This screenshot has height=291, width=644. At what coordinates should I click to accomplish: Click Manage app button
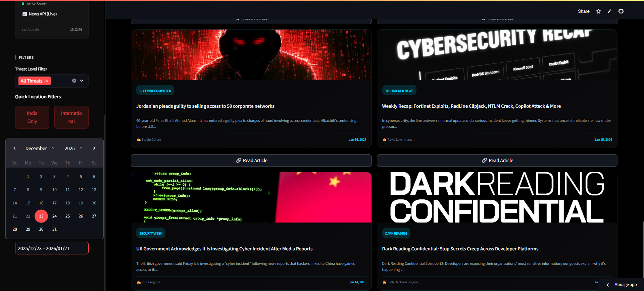coord(625,285)
